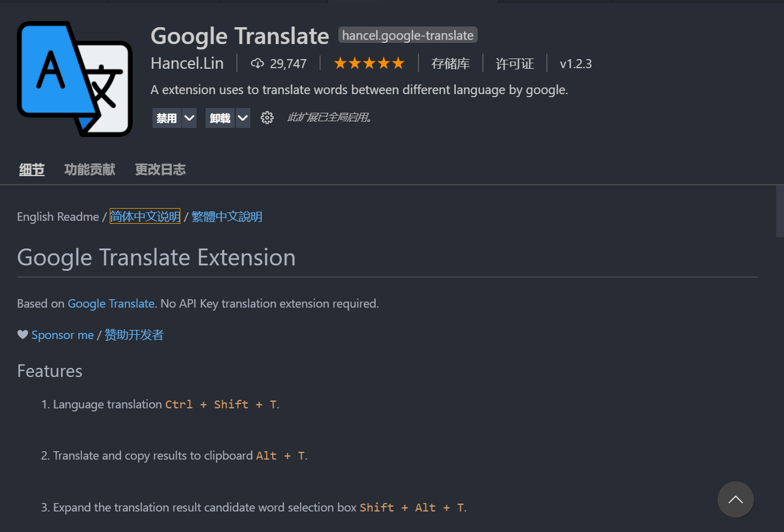Open the 存储库 repository link

pos(451,63)
